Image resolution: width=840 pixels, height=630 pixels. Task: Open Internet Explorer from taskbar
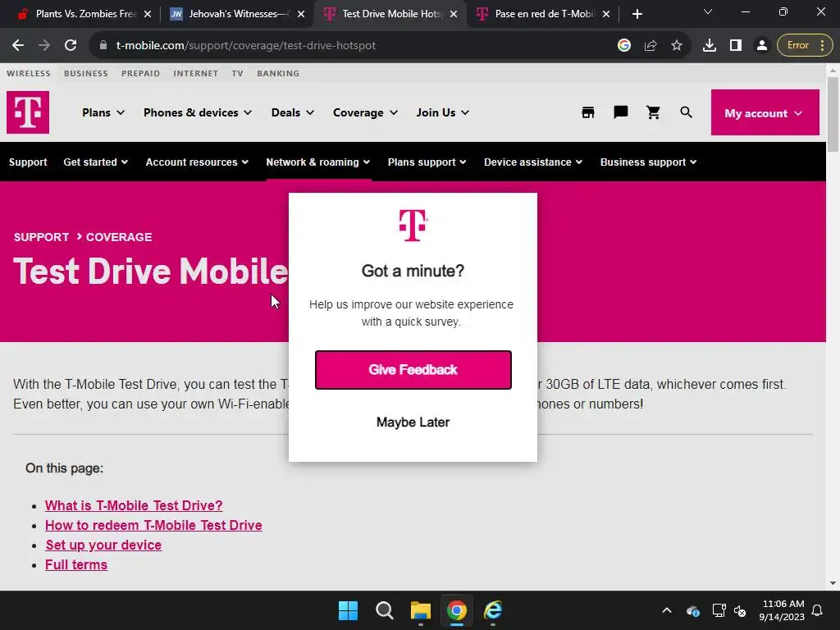pyautogui.click(x=493, y=610)
